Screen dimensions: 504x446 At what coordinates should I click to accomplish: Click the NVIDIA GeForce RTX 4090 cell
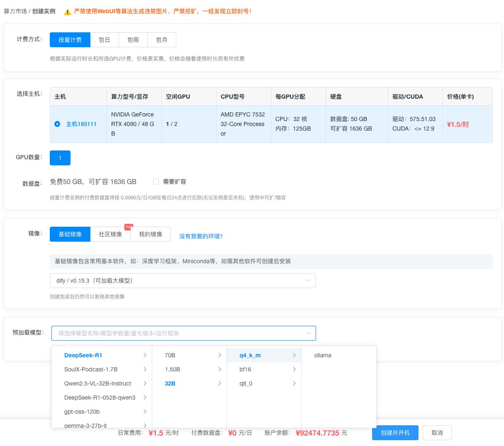click(x=134, y=124)
